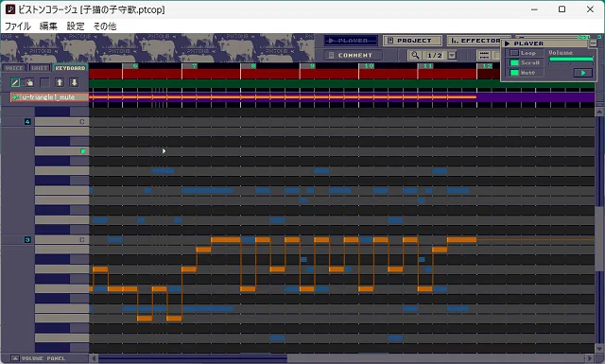
Task: Jump to measure marker 9
Action: (x=312, y=66)
